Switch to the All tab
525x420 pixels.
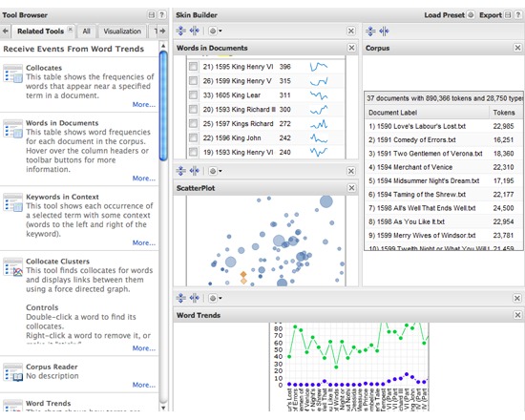point(86,31)
